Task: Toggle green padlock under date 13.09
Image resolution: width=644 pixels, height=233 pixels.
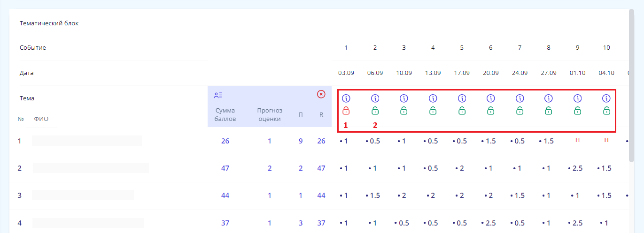Action: pyautogui.click(x=433, y=111)
